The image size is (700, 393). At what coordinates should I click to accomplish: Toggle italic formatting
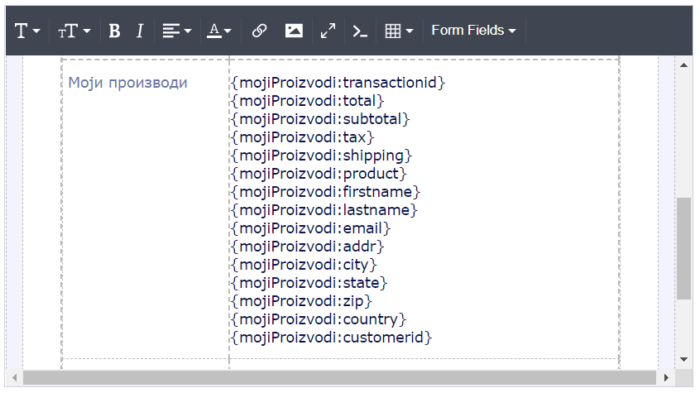(140, 31)
